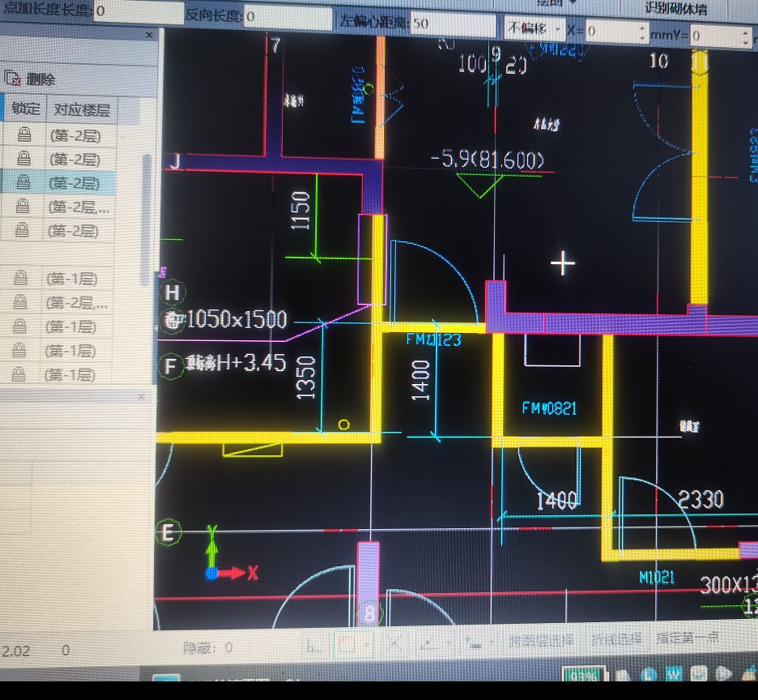Screen dimensions: 758x700
Task: Close the layer list panel with the x
Action: [149, 35]
